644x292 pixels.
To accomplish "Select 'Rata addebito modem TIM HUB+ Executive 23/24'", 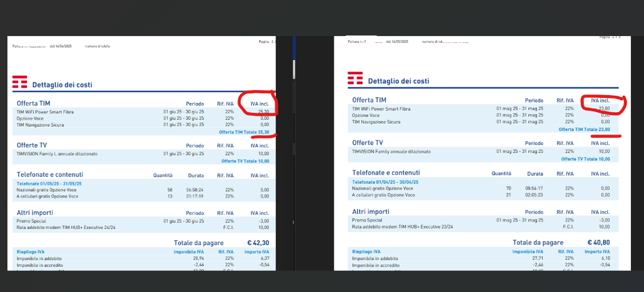I will pos(402,226).
